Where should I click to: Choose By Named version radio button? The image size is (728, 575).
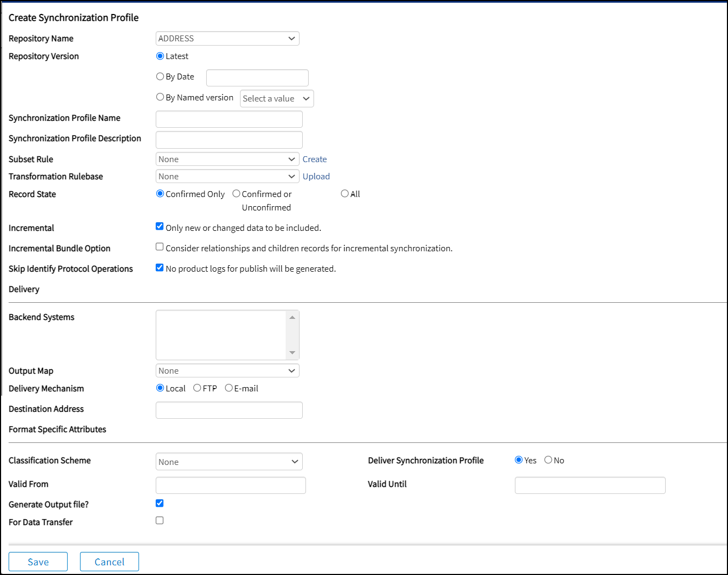(160, 97)
